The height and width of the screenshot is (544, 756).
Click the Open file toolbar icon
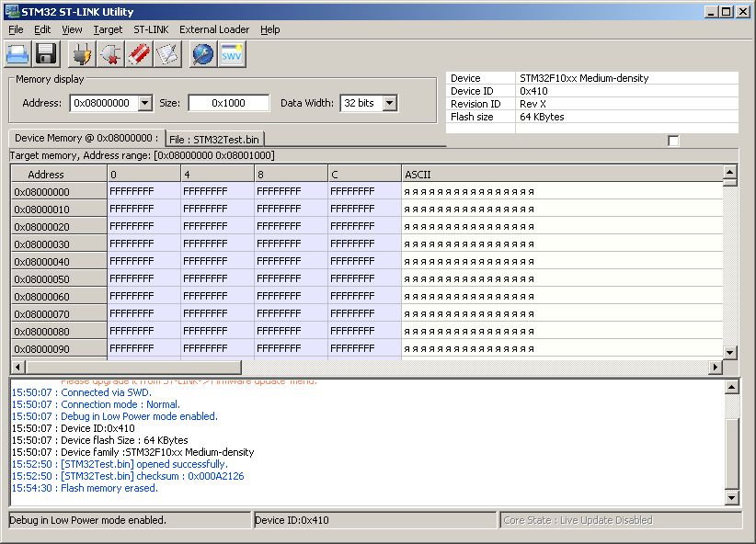point(18,54)
